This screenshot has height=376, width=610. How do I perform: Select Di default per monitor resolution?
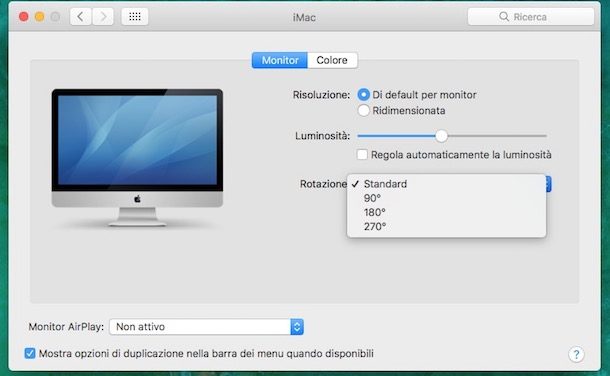click(417, 94)
